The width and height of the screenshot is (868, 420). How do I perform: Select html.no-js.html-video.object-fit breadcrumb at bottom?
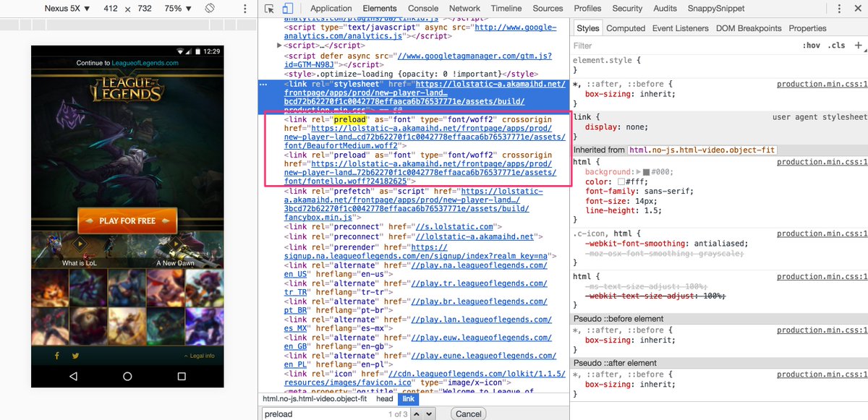coord(315,398)
